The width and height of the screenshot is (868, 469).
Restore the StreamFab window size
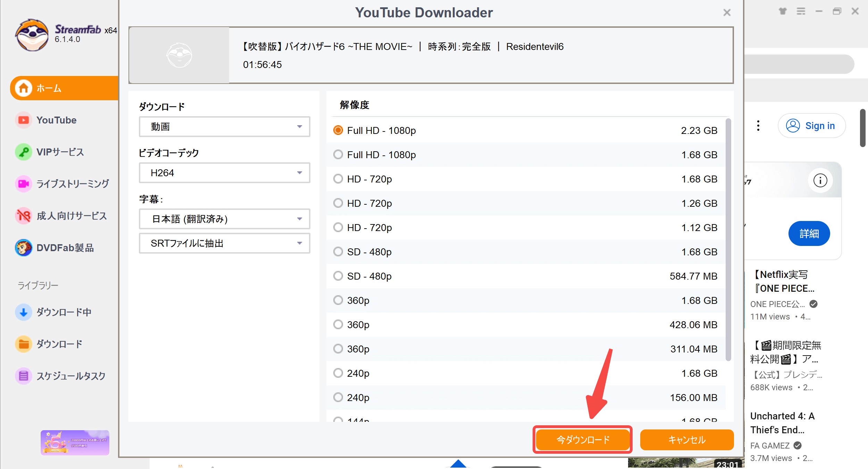(837, 11)
